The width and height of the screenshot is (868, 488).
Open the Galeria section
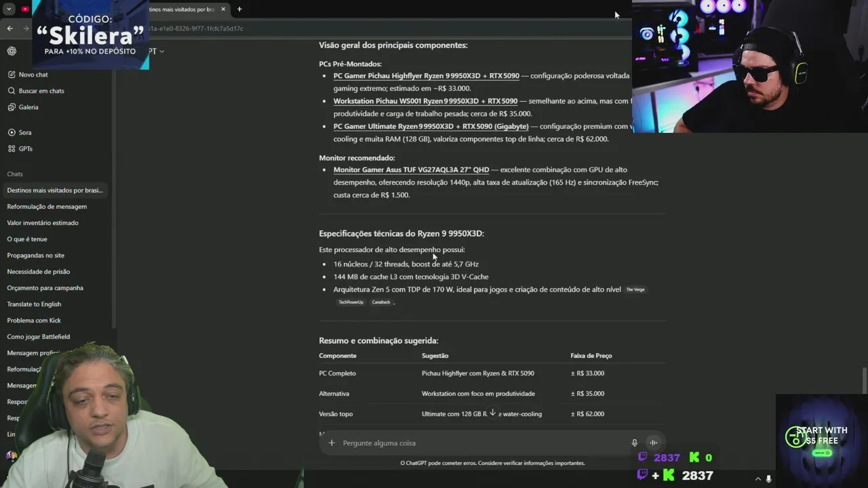click(x=23, y=107)
